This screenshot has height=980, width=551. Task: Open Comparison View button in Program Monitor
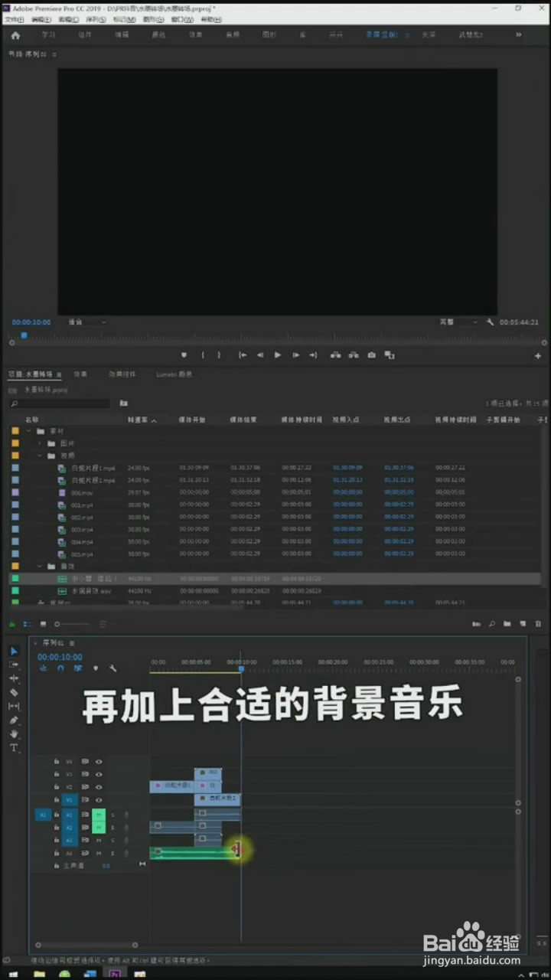[390, 355]
